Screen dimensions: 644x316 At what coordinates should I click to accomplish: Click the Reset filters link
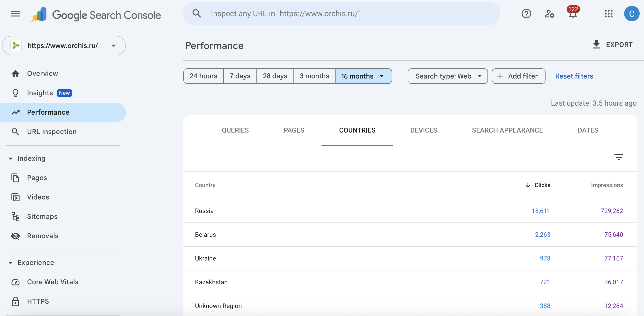coord(574,76)
